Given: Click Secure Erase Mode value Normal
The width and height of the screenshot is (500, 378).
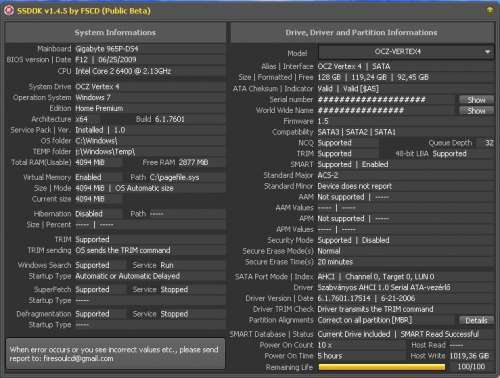Looking at the screenshot, I should (329, 251).
